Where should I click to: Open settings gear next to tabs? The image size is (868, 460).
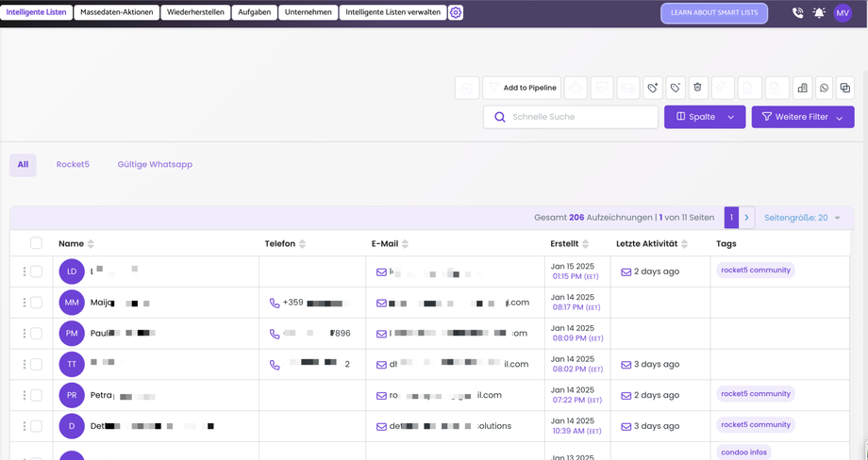click(456, 13)
